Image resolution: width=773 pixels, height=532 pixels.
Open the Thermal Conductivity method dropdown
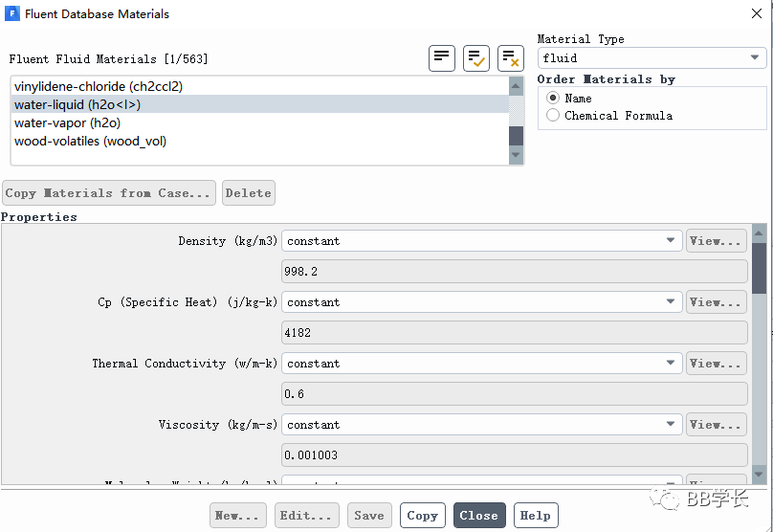pyautogui.click(x=481, y=364)
